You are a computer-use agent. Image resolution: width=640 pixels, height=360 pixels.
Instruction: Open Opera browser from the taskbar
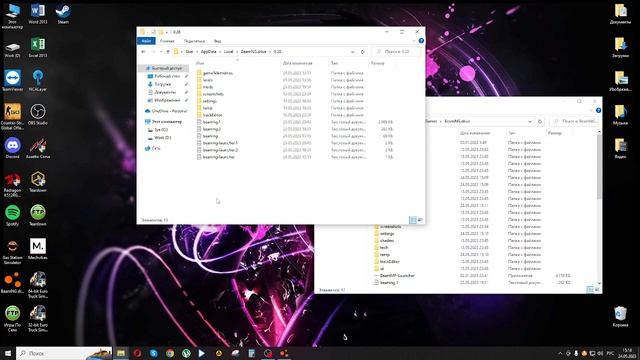click(137, 353)
